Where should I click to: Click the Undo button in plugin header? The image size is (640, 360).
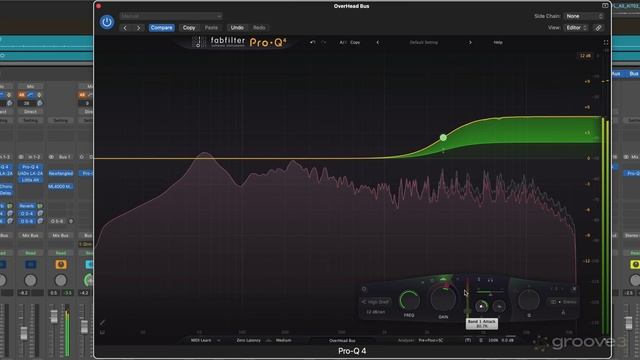pyautogui.click(x=237, y=28)
